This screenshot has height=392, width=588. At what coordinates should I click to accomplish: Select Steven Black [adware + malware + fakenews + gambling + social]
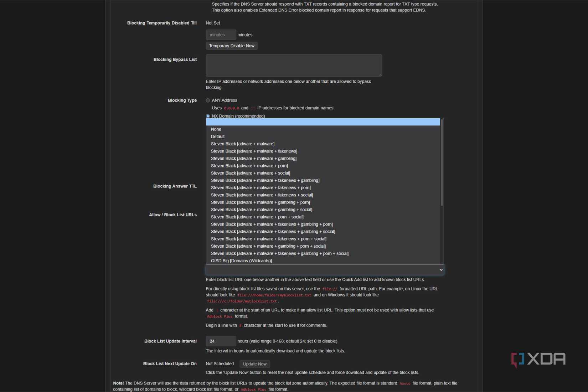tap(323, 232)
